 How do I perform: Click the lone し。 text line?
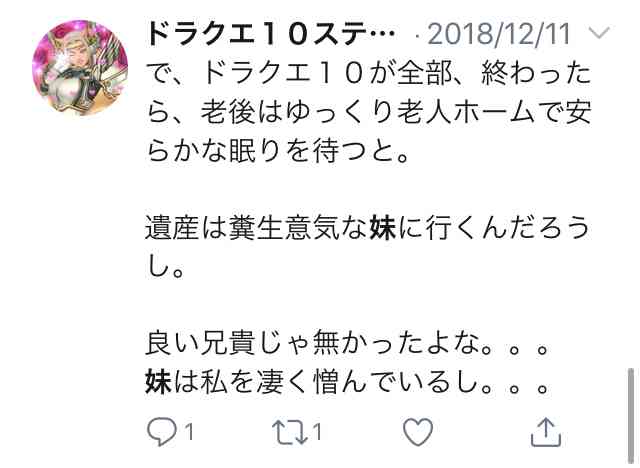click(x=165, y=266)
